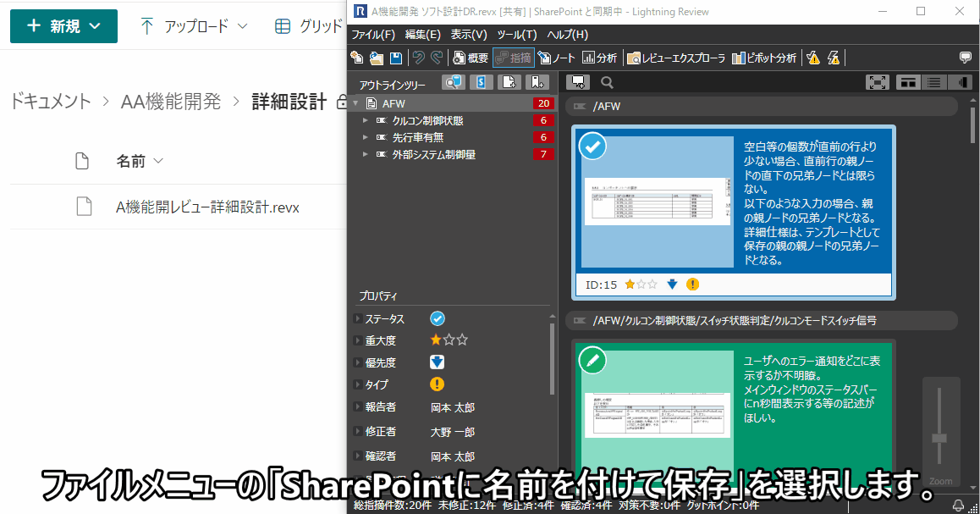This screenshot has width=980, height=514.
Task: Open the document thumbnail in green issue card
Action: (x=658, y=415)
